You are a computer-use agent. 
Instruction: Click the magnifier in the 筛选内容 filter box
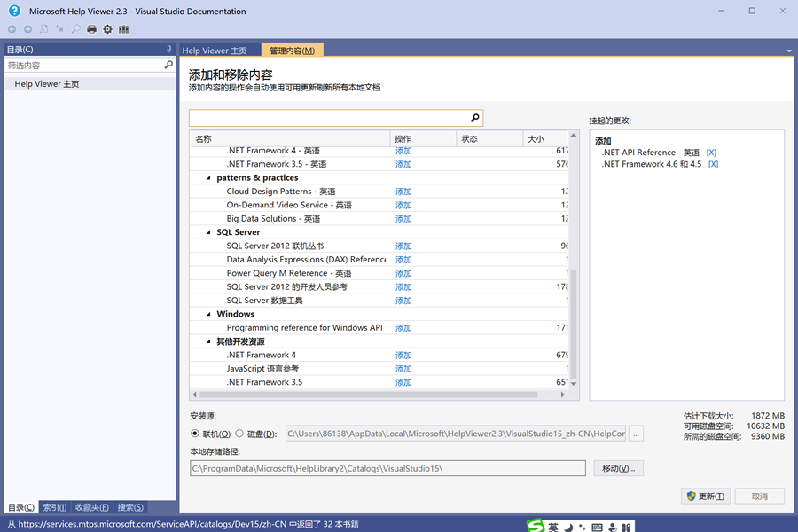point(168,65)
